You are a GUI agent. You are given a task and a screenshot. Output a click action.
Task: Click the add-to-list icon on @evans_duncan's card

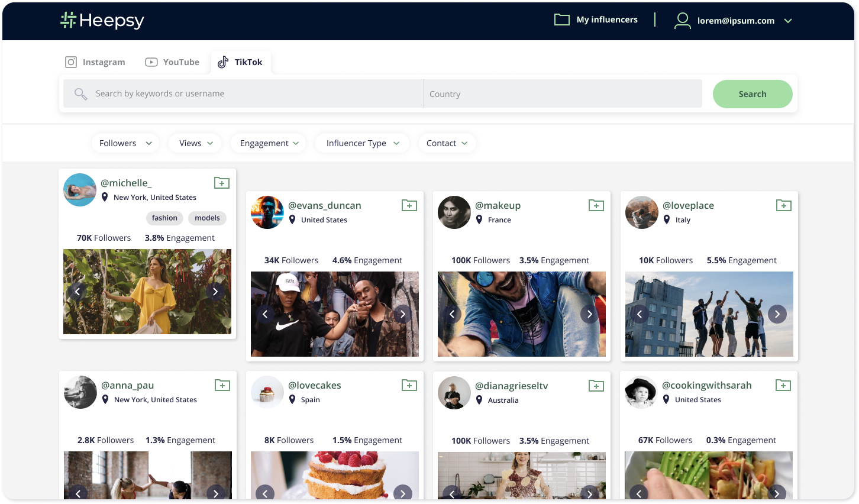(x=409, y=205)
